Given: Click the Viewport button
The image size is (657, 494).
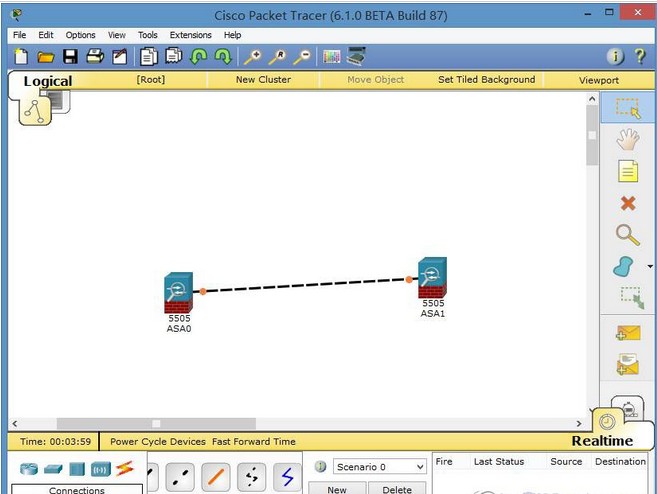Looking at the screenshot, I should point(599,80).
